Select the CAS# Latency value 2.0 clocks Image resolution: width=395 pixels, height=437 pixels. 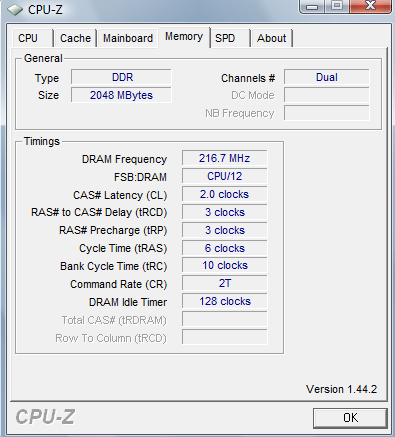tap(224, 194)
